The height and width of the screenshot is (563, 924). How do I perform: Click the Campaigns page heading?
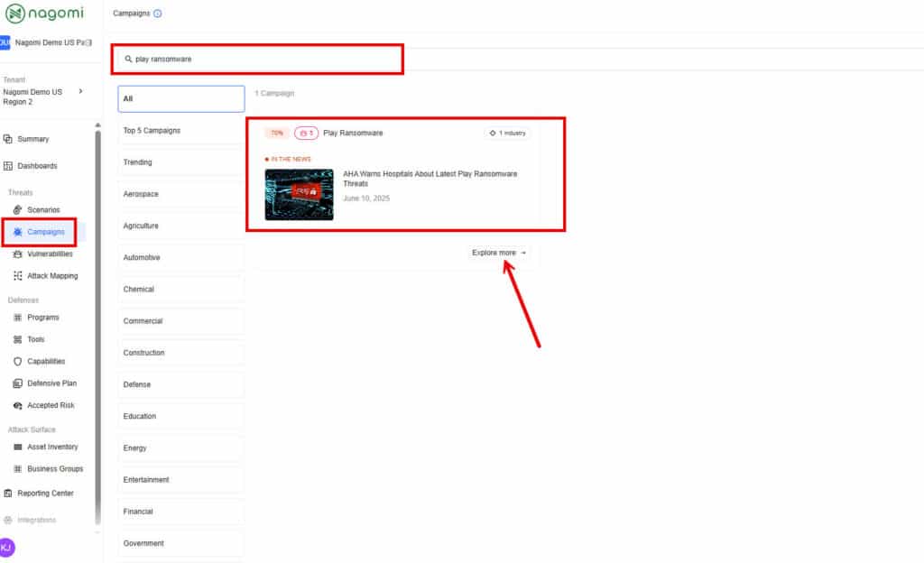tap(132, 13)
